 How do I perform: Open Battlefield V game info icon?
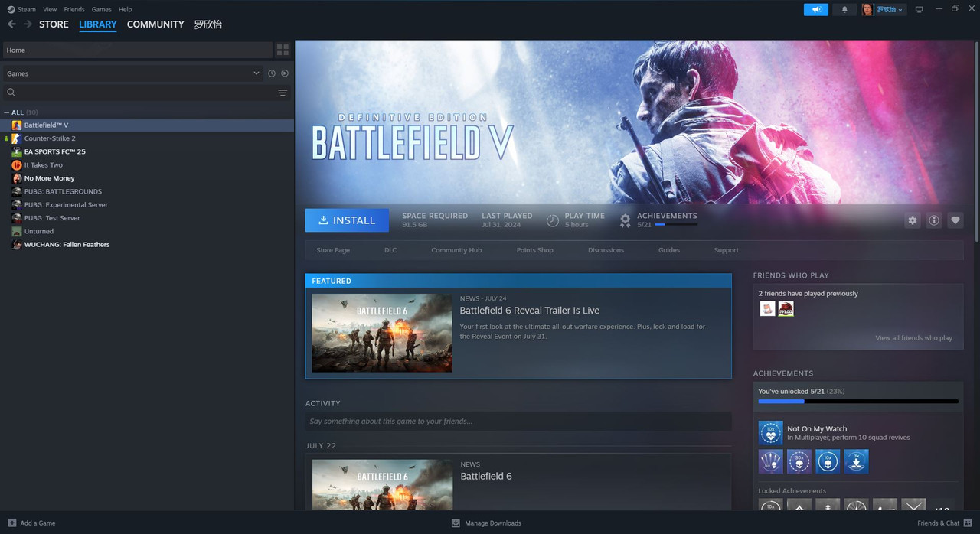tap(933, 220)
